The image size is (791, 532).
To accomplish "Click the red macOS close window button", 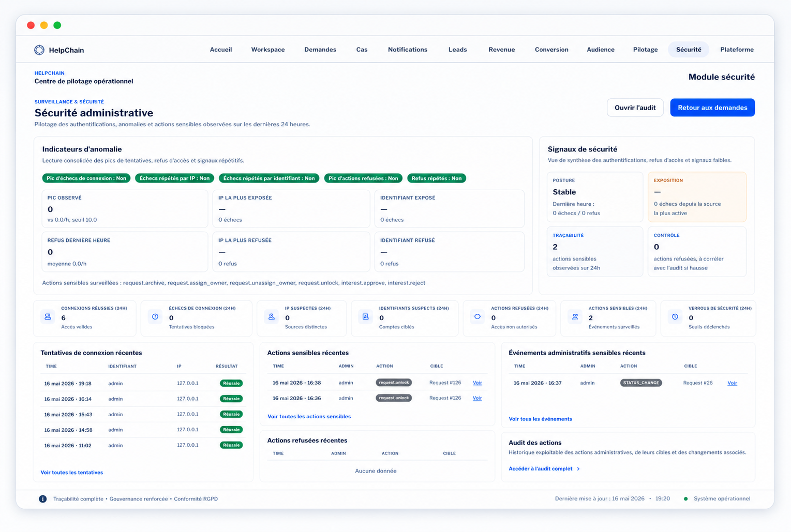I will click(31, 25).
